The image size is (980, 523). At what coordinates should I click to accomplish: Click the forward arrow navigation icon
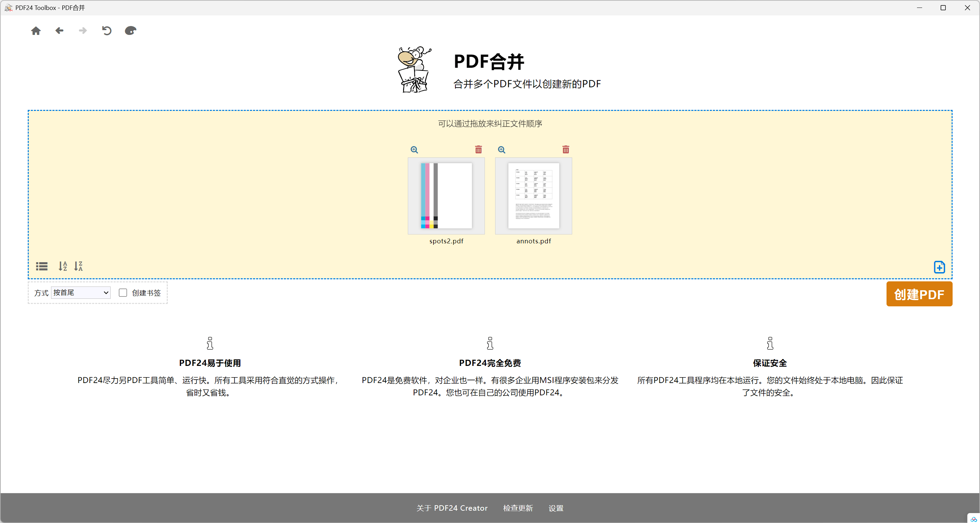tap(83, 31)
